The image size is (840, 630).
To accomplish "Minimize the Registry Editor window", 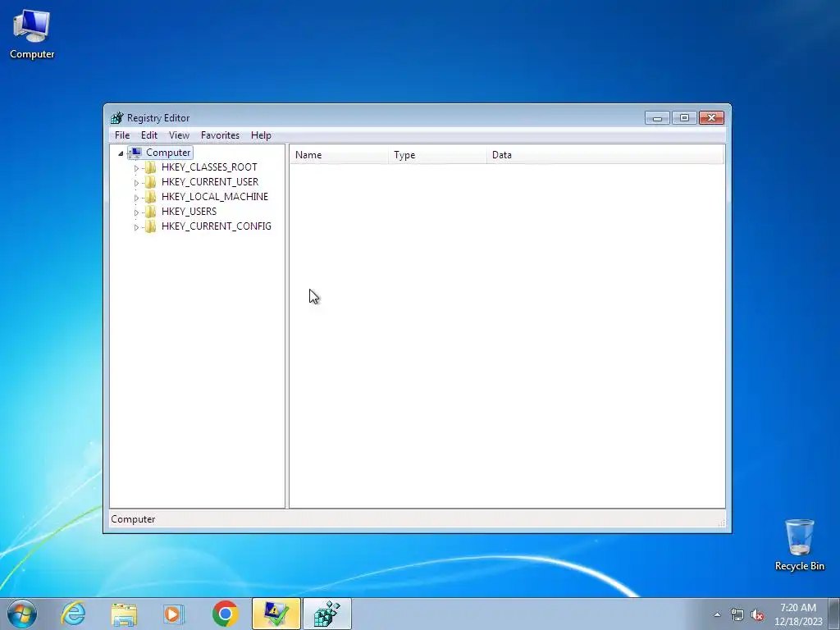I will tap(657, 118).
